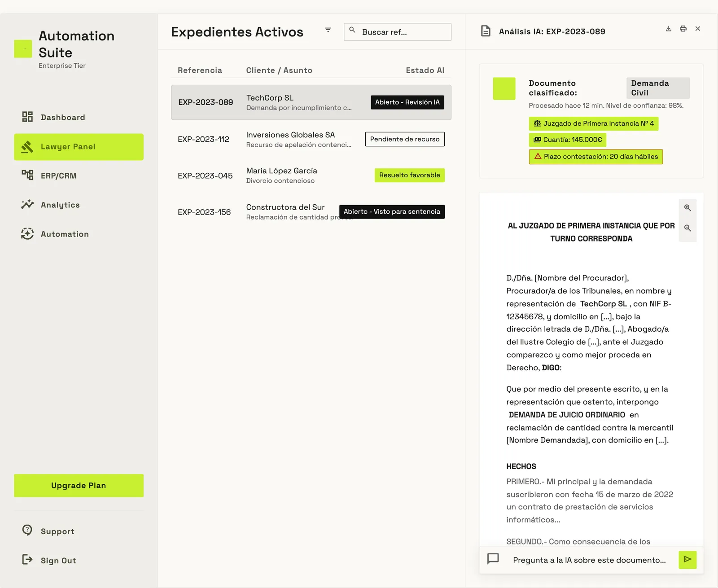
Task: Click the Estado AI column header
Action: pos(425,70)
